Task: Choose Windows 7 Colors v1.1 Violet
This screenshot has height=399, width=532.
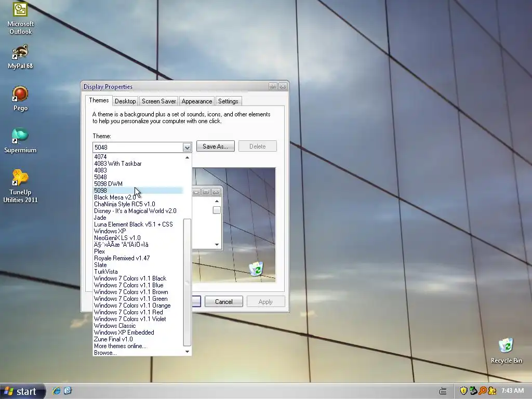Action: point(138,319)
